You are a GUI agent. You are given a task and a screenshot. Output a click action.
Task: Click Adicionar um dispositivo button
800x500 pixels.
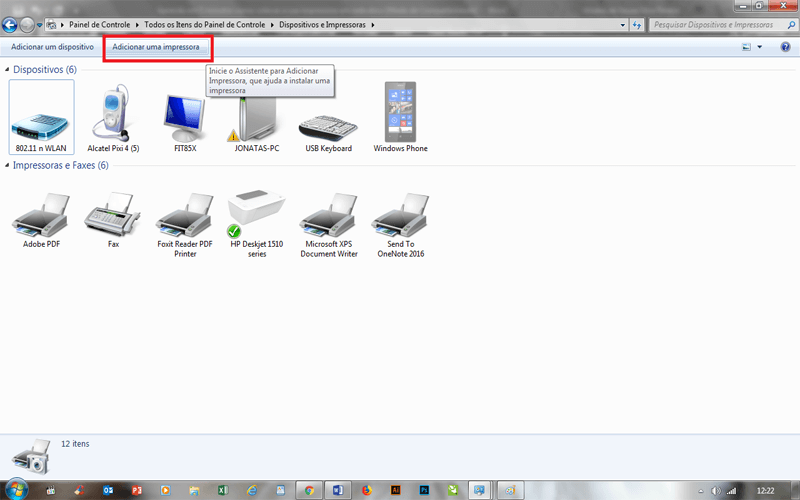[52, 47]
